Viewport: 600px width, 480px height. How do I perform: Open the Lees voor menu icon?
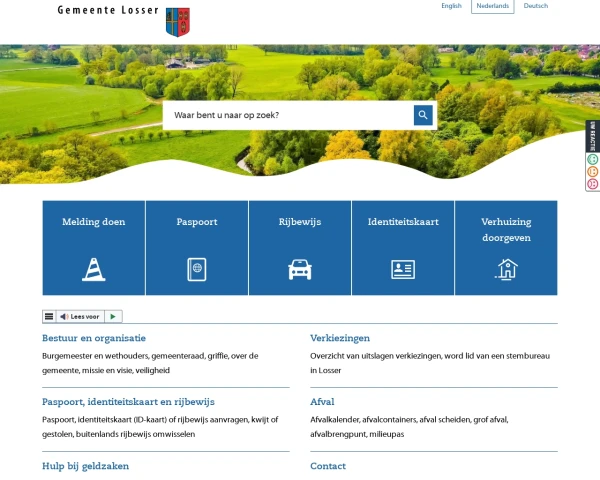(49, 317)
